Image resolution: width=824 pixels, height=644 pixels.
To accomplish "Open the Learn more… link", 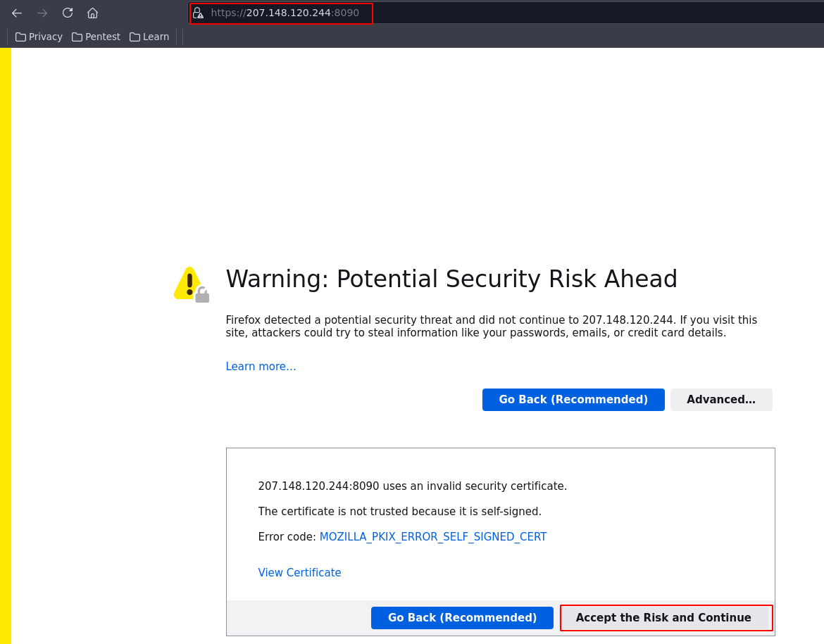I will click(261, 366).
